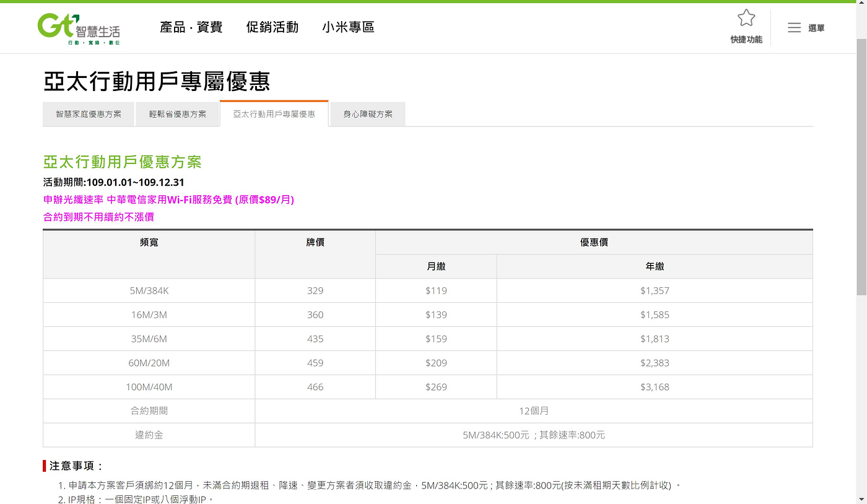The image size is (867, 504).
Task: Select 亞太行動用戶專屬優惠 tab
Action: pos(274,114)
